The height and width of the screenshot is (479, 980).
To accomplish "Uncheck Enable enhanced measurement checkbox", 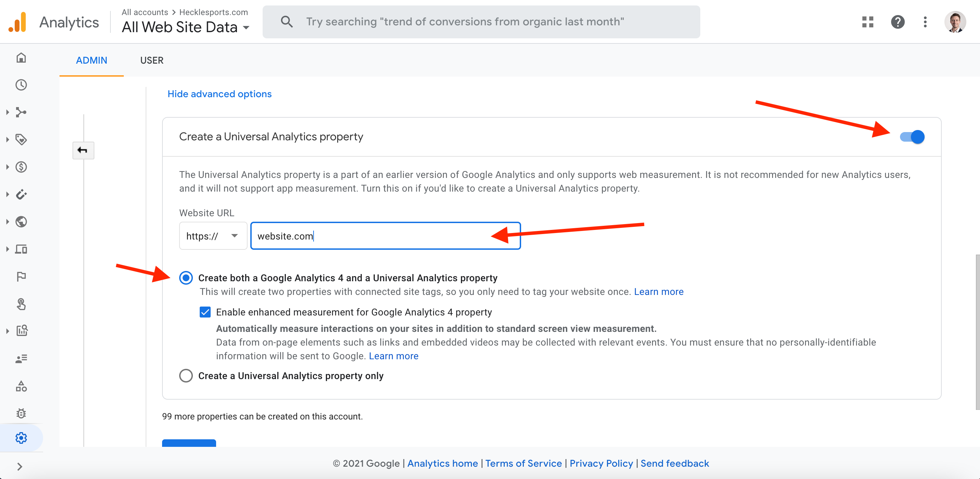I will [x=205, y=312].
